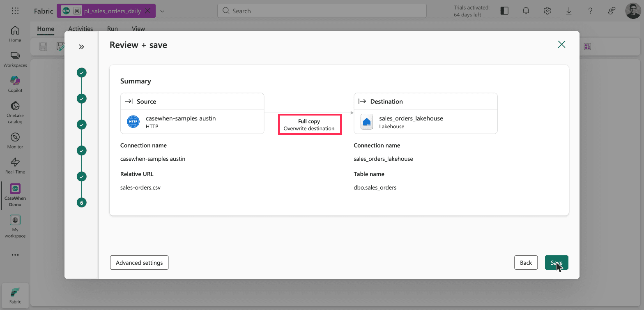Viewport: 644px width, 310px height.
Task: Click the step 6 indicator circle
Action: click(82, 202)
